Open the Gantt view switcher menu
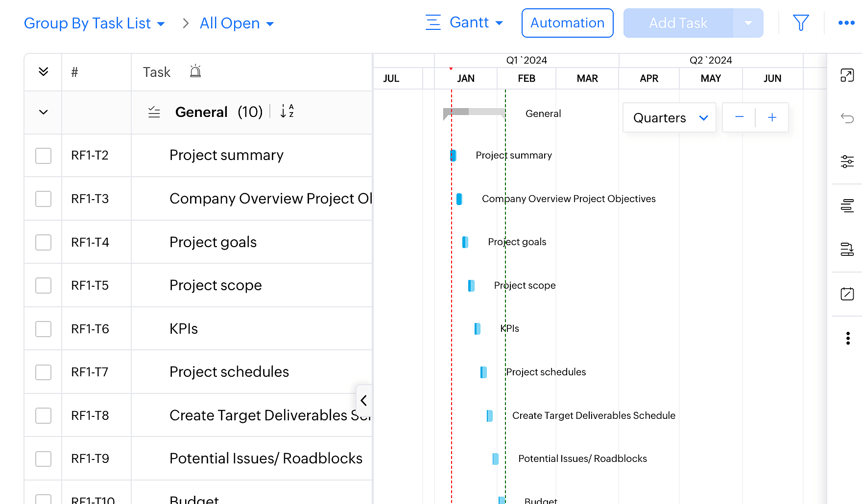This screenshot has width=862, height=504. tap(465, 23)
